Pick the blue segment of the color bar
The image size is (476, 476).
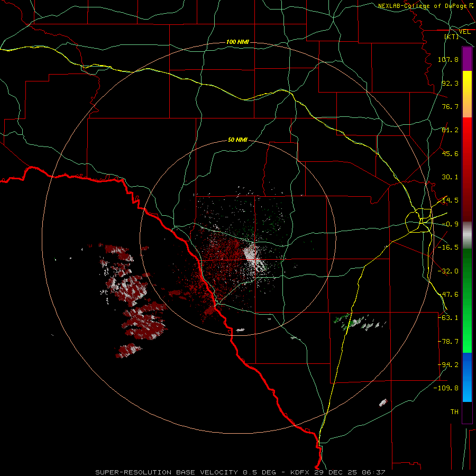pos(467,377)
